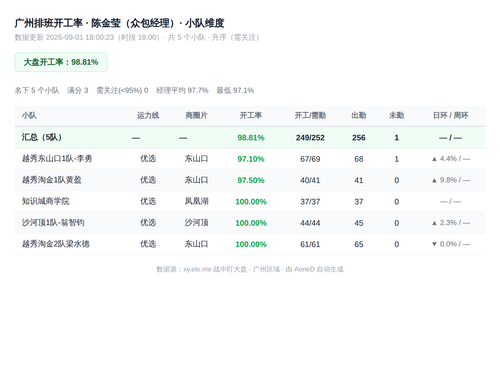Click 东山口 in the 越秀东山口1队-李勇 row
Image resolution: width=500 pixels, height=366 pixels.
click(196, 159)
